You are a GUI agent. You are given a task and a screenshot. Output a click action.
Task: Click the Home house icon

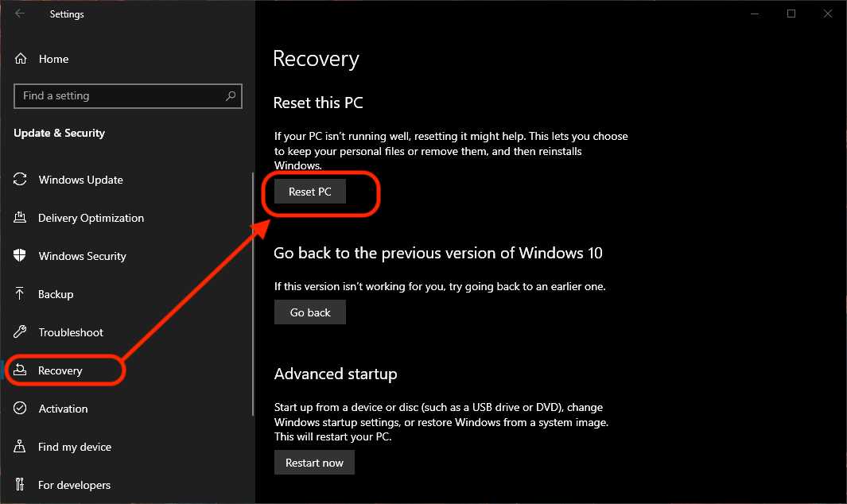pos(21,59)
